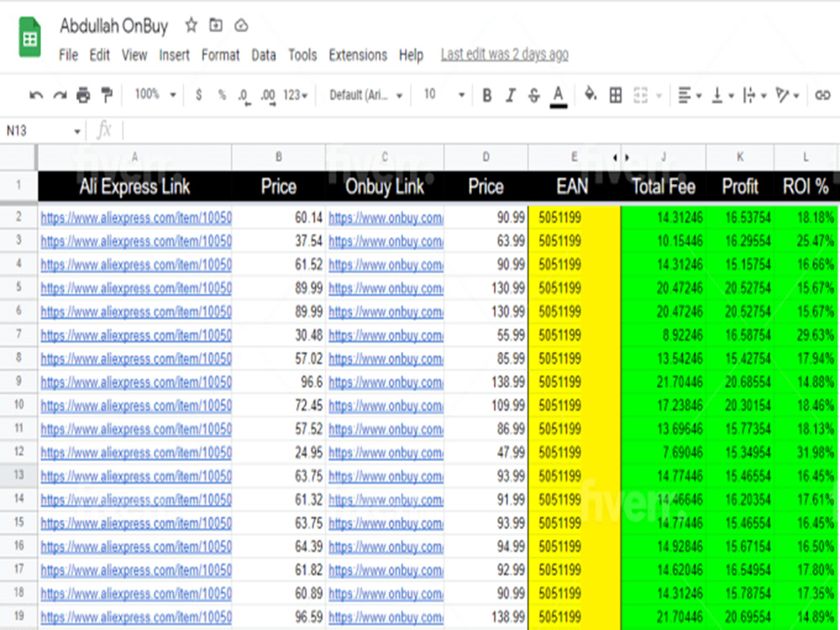Open the 'Last edit was 2 days ago' link

[x=505, y=54]
